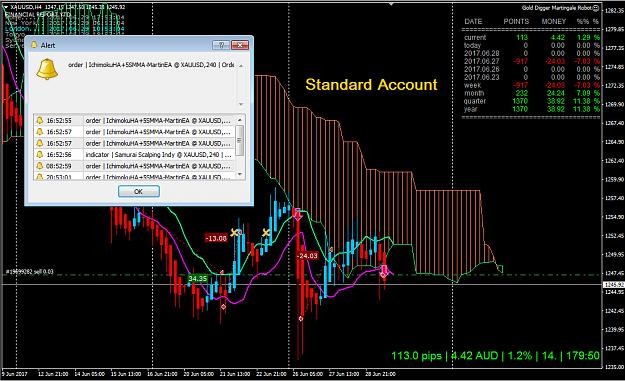Click the chart shift triangle marker at top
This screenshot has width=625, height=381.
point(391,4)
